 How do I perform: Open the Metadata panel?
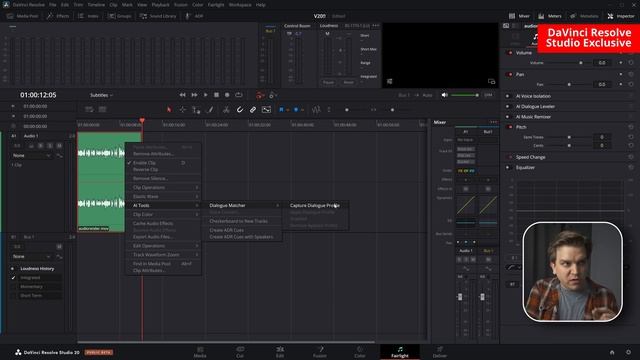pos(584,16)
